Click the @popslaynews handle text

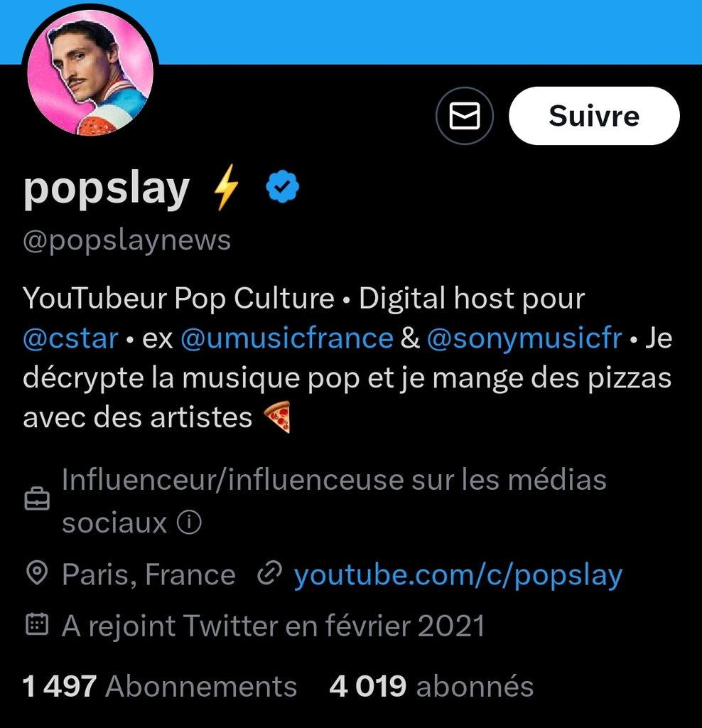point(127,240)
